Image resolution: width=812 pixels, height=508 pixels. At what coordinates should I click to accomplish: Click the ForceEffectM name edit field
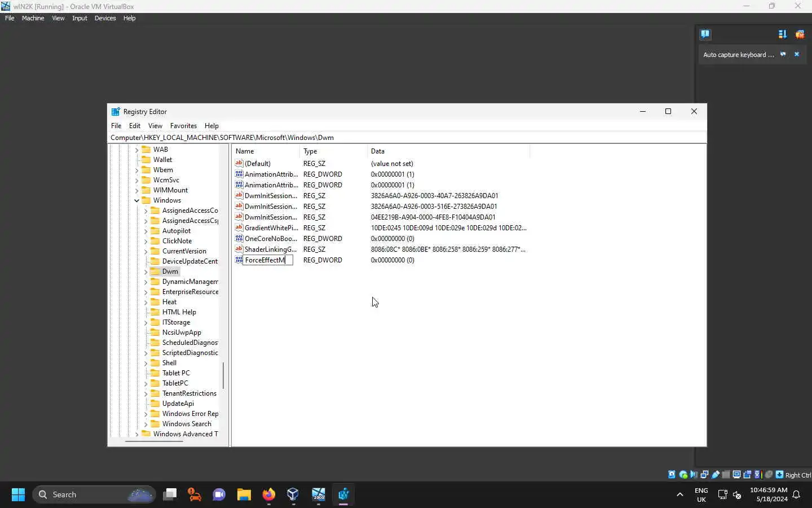[268, 260]
